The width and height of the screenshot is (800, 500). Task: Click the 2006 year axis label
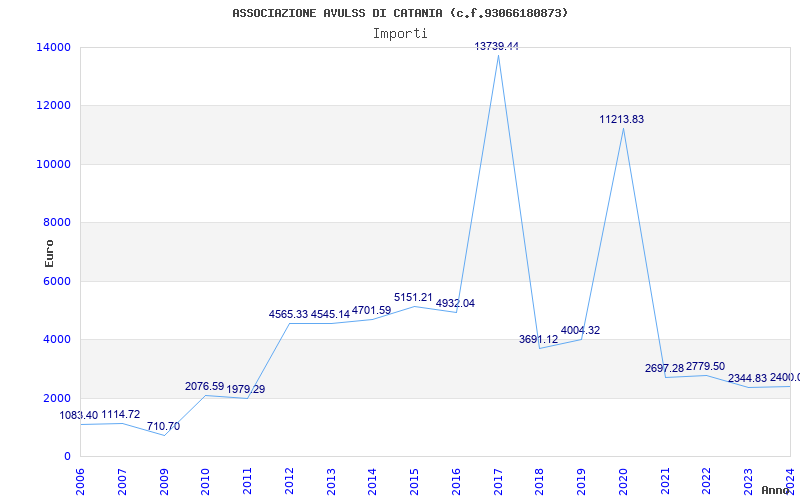pos(80,481)
